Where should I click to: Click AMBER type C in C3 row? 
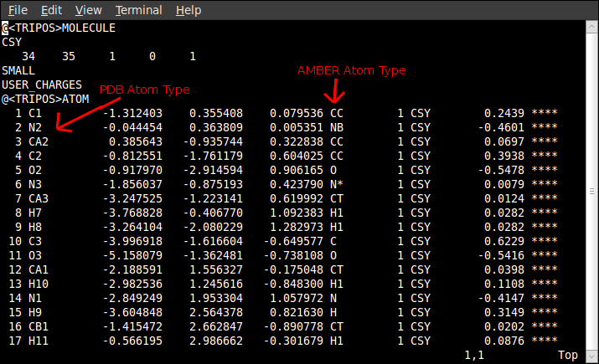(x=333, y=242)
